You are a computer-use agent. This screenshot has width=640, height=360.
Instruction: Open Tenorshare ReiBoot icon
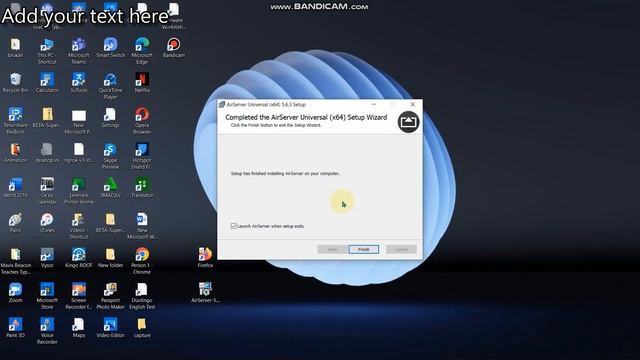point(15,121)
